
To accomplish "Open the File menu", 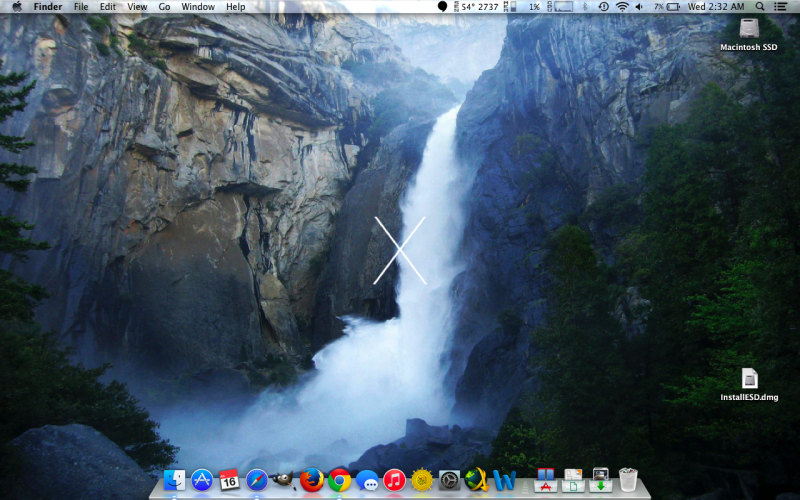I will coord(81,7).
